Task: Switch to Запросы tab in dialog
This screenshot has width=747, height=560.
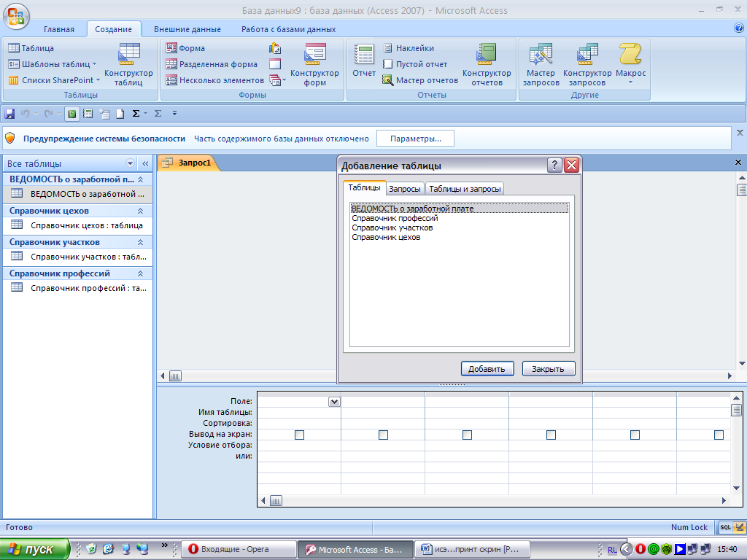Action: pos(404,189)
